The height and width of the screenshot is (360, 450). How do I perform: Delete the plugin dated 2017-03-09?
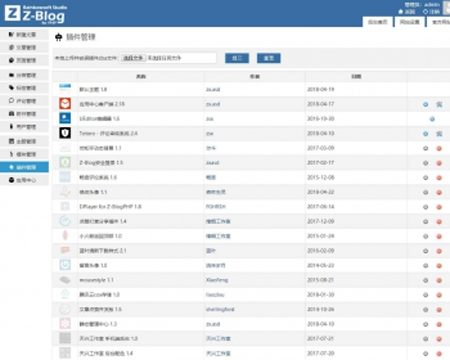pyautogui.click(x=439, y=148)
